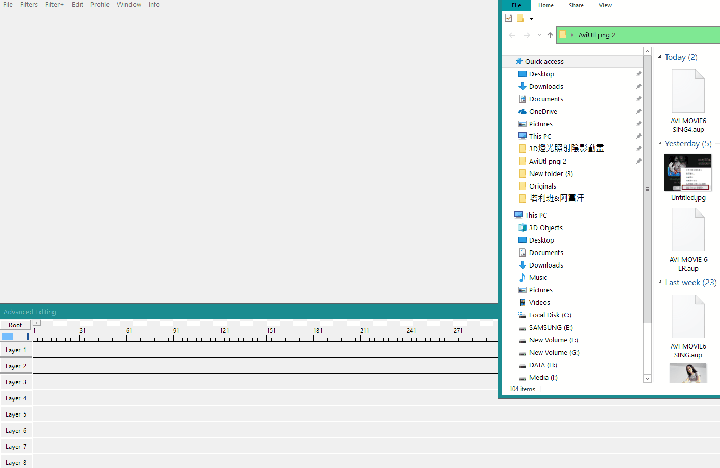Collapse the Today file group
The width and height of the screenshot is (720, 468).
point(660,57)
